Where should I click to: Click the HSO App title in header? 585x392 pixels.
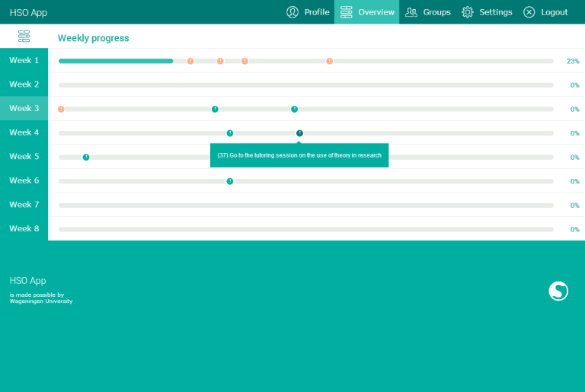[x=28, y=13]
